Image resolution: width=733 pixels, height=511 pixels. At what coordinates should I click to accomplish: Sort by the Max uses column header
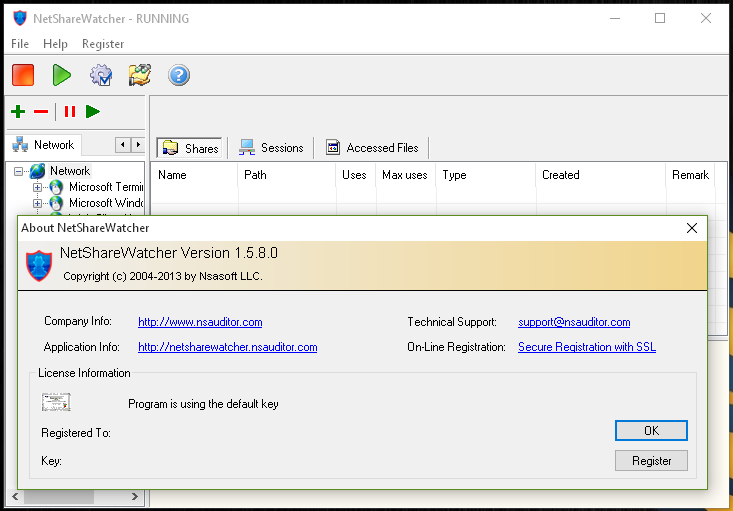click(x=405, y=175)
